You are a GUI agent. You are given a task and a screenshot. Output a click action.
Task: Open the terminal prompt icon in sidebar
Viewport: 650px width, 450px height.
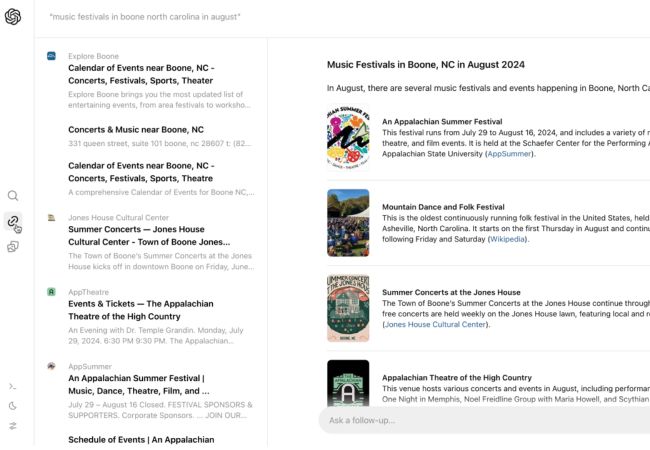tap(13, 387)
